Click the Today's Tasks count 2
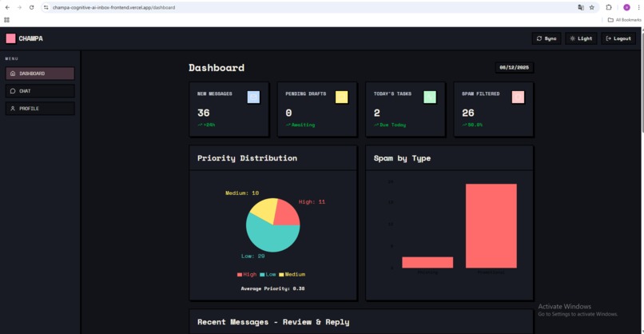The width and height of the screenshot is (644, 334). point(376,113)
